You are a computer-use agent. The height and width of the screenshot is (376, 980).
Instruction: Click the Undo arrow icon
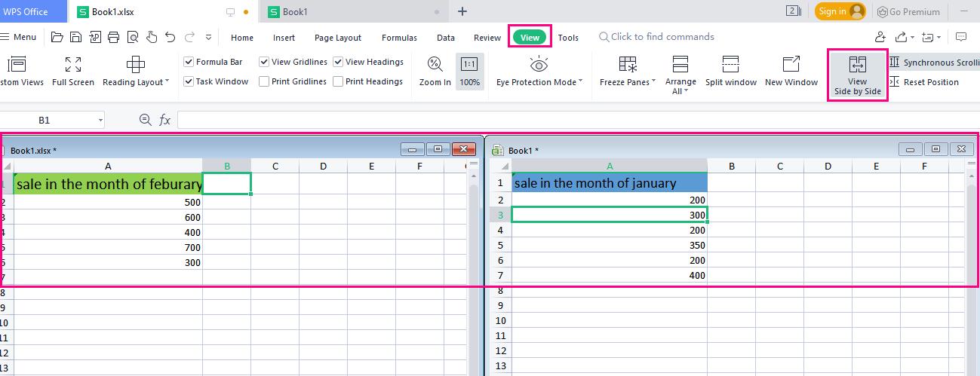[170, 37]
